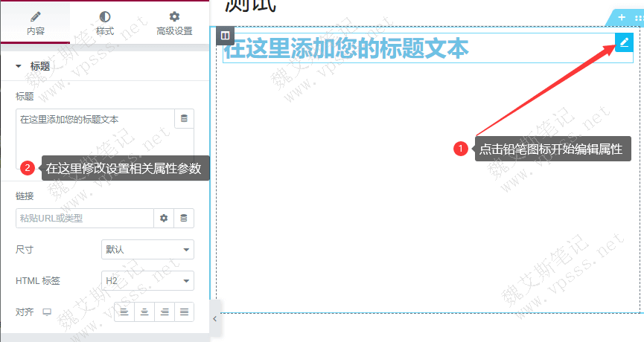Set alignment to center
Viewport: 644px width, 342px height.
click(144, 312)
